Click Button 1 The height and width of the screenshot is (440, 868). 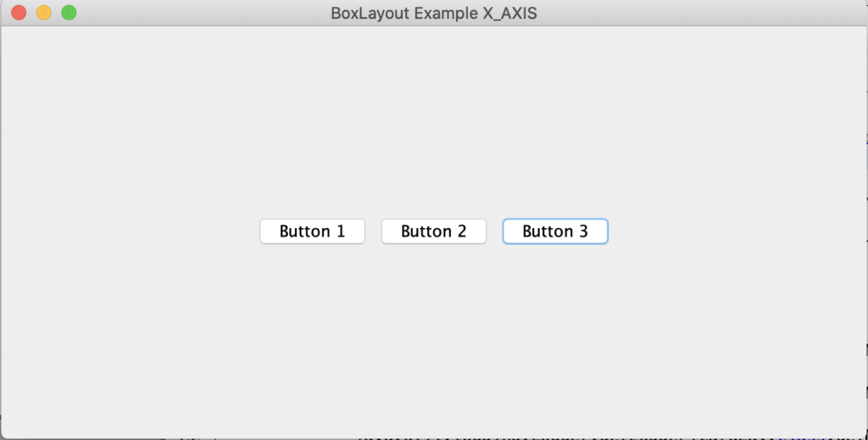click(312, 231)
